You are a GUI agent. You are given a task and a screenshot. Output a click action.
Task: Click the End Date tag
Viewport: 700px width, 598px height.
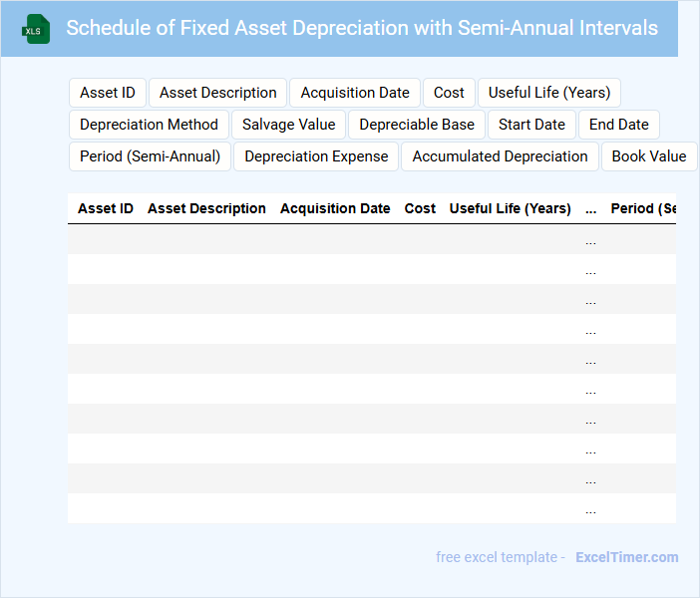coord(619,125)
